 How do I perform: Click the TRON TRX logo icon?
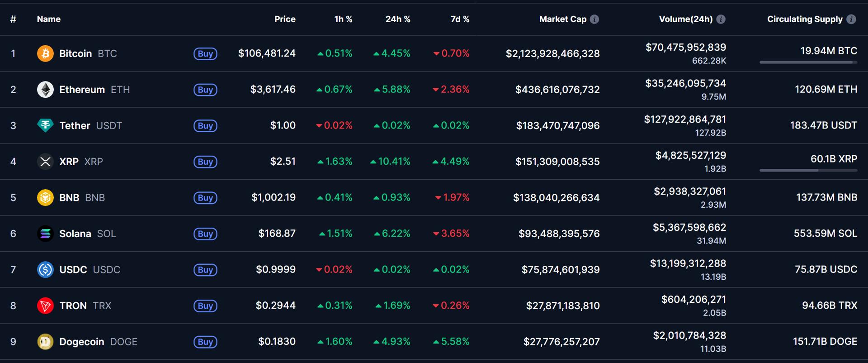(45, 306)
